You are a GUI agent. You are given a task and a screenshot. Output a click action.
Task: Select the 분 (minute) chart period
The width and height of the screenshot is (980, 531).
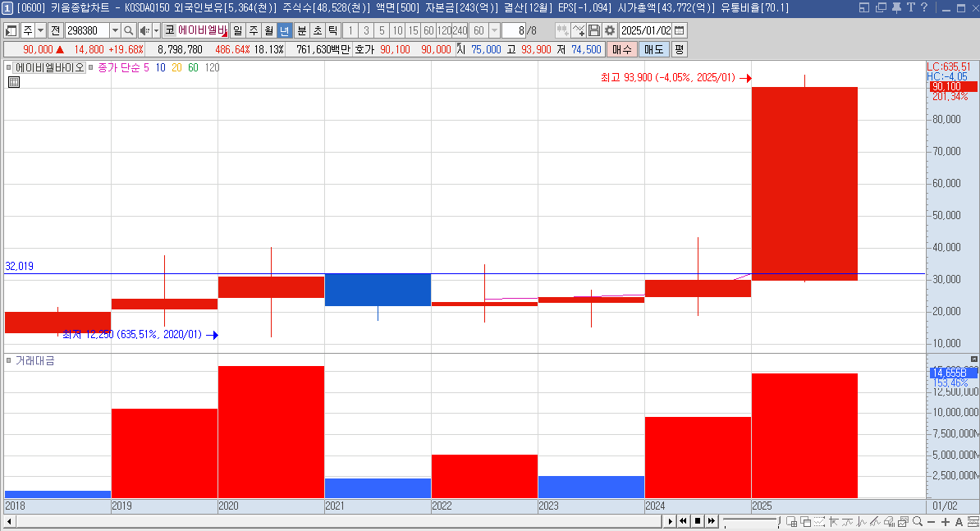tap(302, 30)
